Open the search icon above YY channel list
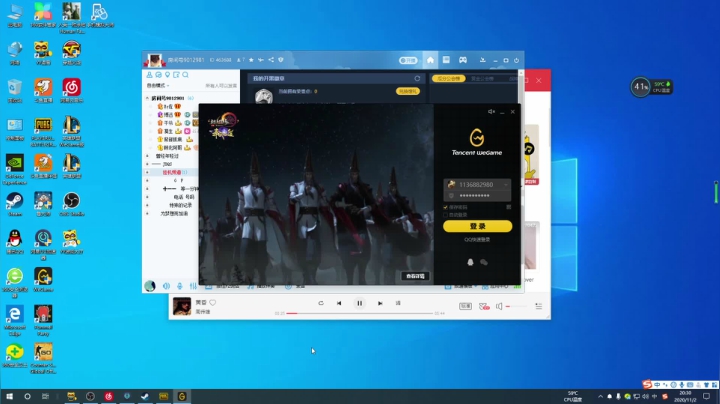The height and width of the screenshot is (404, 720). pos(185,75)
